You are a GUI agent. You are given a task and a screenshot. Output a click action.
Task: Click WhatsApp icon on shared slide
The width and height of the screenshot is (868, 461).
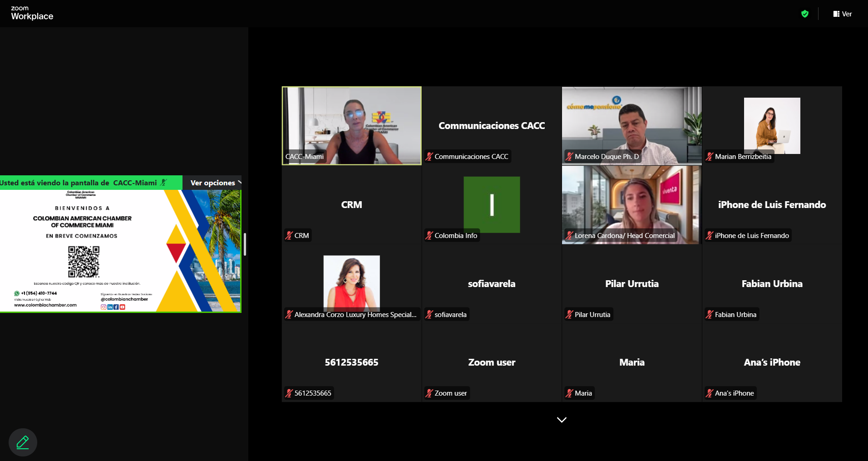click(17, 293)
